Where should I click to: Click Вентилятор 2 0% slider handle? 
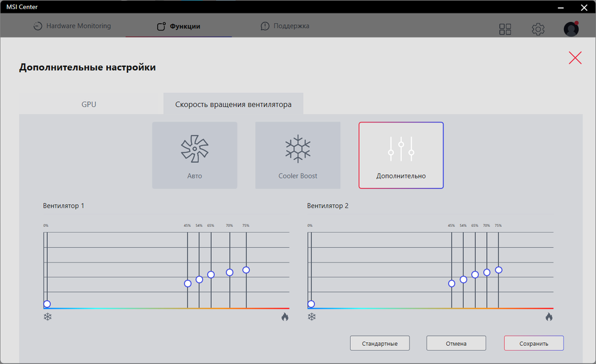click(311, 304)
